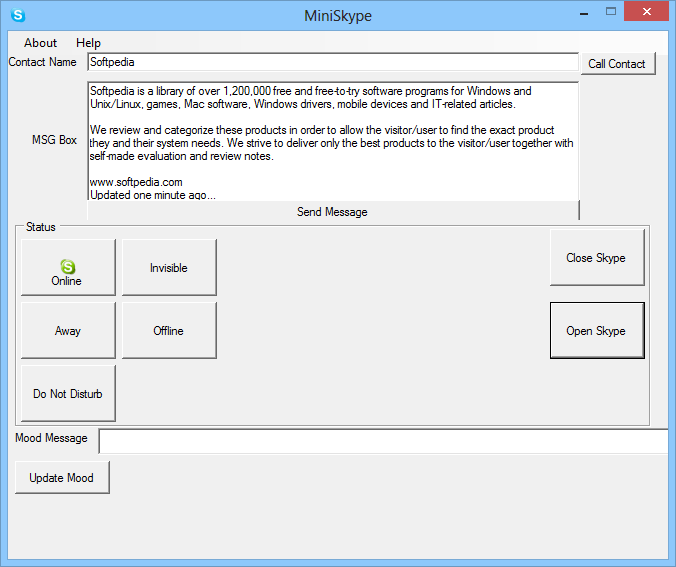Maximize the MiniSkype window
Screen dimensions: 676x567
coord(611,12)
